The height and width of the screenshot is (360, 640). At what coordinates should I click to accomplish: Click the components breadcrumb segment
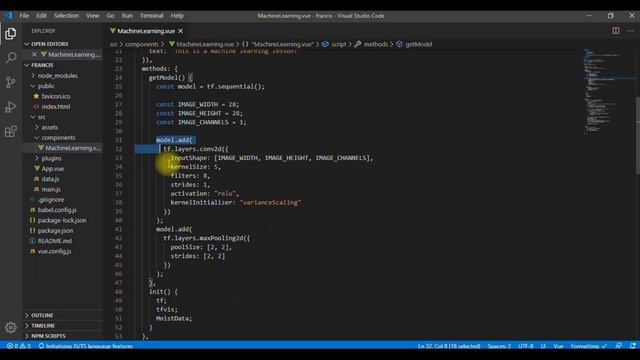(141, 44)
